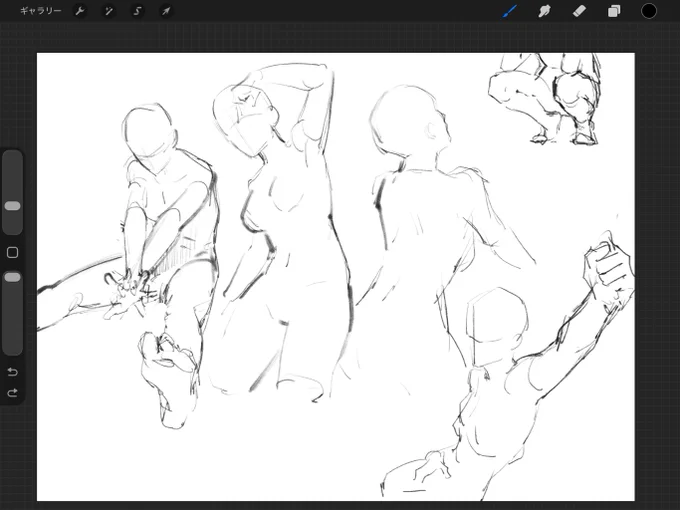Open the black color picker circle
The image size is (680, 510).
point(649,11)
